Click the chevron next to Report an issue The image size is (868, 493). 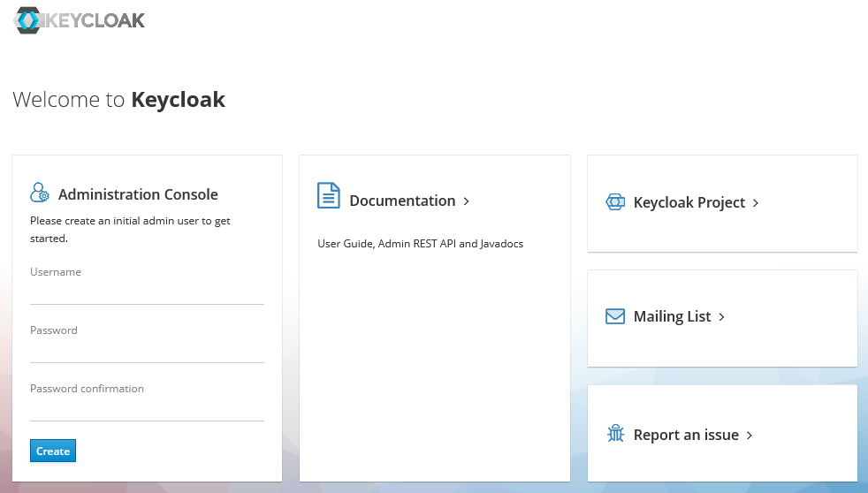tap(749, 436)
